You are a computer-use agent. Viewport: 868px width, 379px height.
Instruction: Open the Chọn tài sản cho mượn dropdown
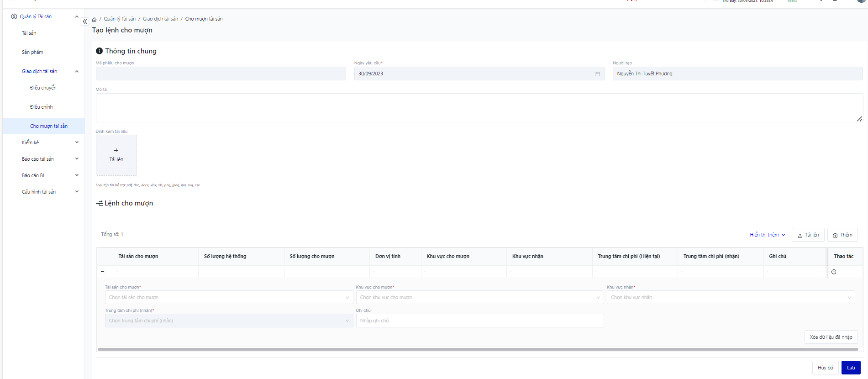[228, 298]
